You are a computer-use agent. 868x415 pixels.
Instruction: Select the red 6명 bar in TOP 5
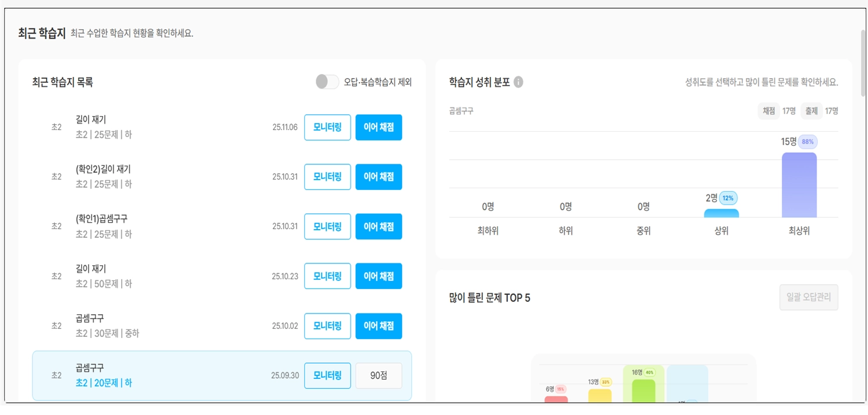[x=556, y=399]
